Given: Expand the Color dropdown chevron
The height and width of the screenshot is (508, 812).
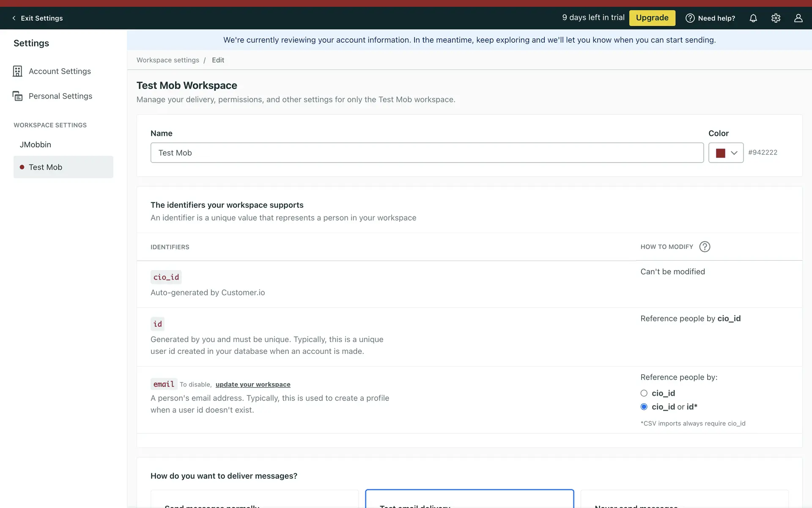Looking at the screenshot, I should point(734,153).
